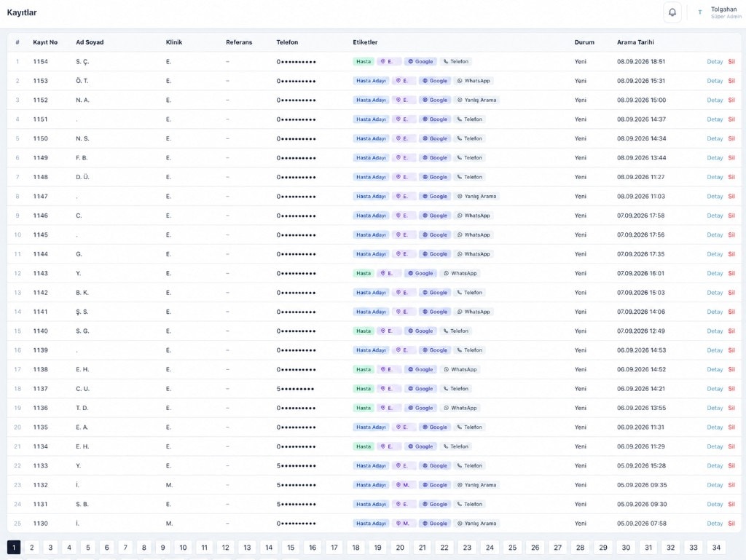The height and width of the screenshot is (560, 746).
Task: Click Telefon tag in record 1140
Action: tap(456, 331)
